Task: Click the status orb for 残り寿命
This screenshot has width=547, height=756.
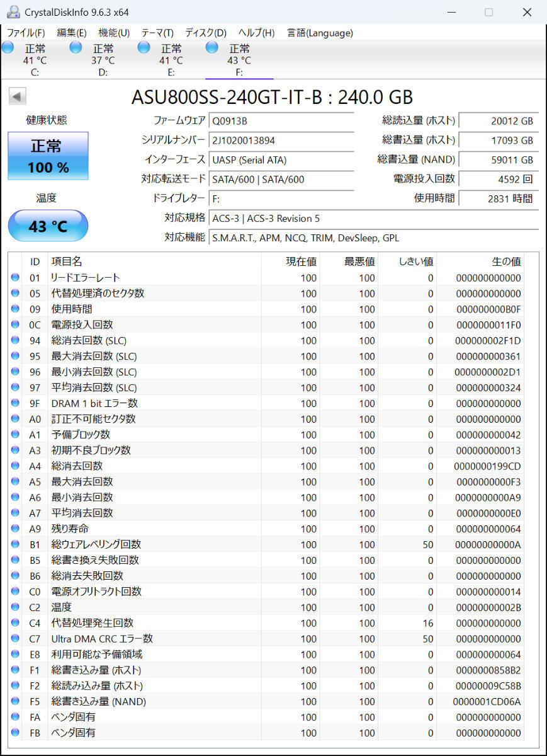Action: point(15,529)
